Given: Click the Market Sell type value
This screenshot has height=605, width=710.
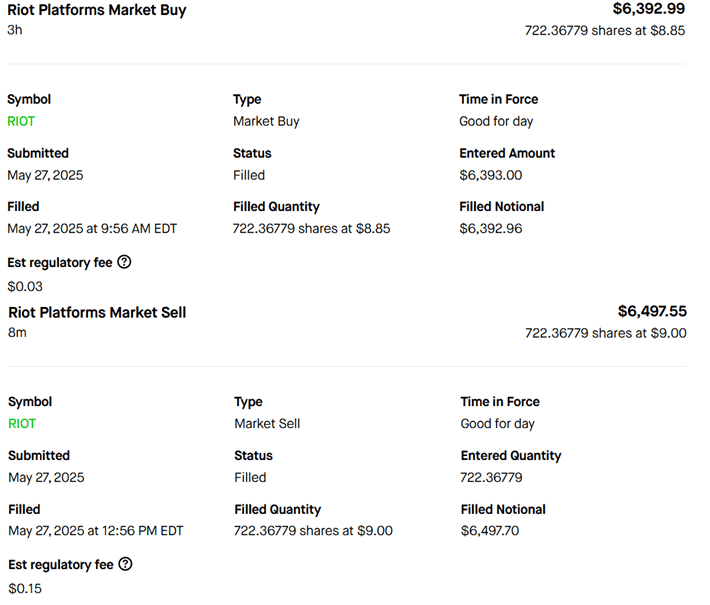Looking at the screenshot, I should pos(267,423).
